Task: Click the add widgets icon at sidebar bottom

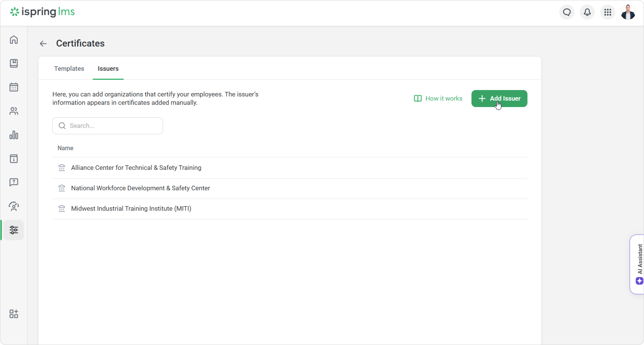Action: click(x=14, y=314)
